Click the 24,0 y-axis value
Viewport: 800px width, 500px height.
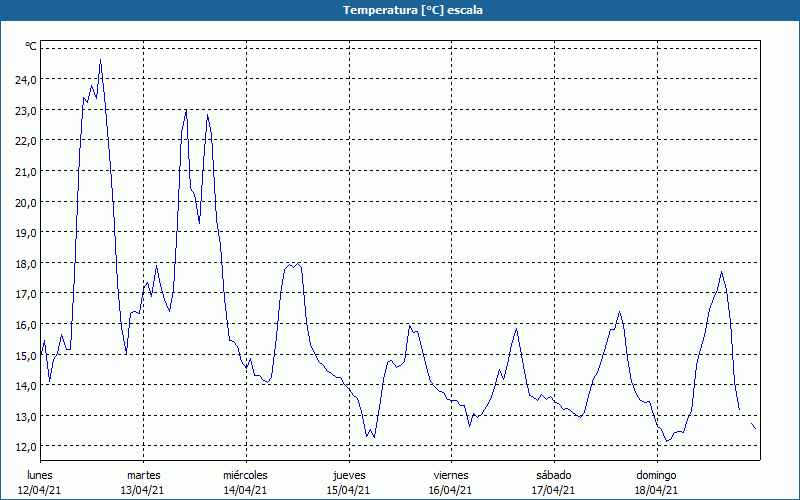point(27,80)
